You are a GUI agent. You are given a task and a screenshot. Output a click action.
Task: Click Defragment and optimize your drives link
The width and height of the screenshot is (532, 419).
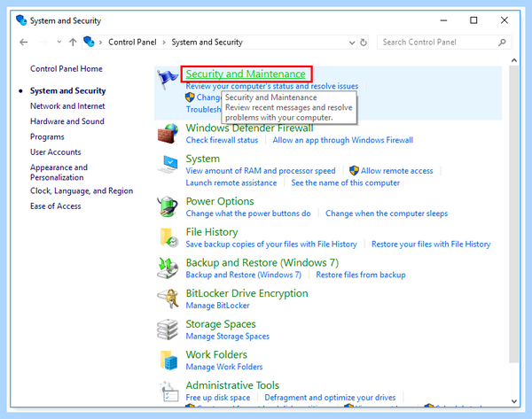(x=330, y=398)
